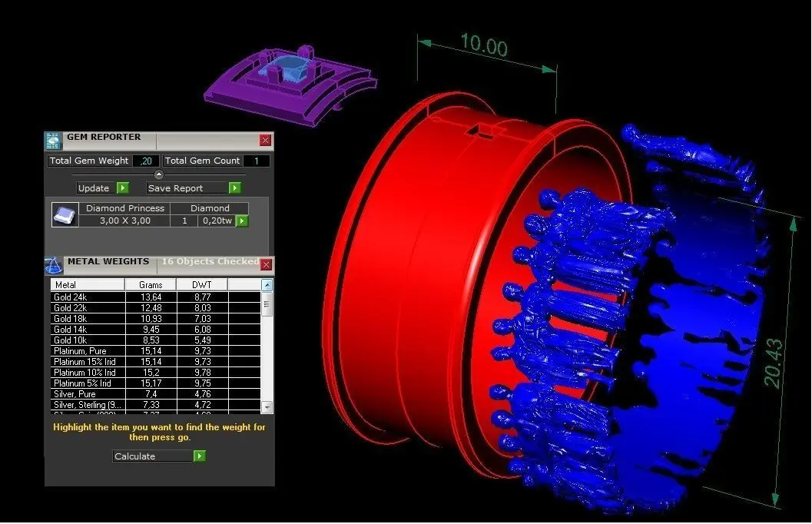Click the metal list scrollbar thumb
This screenshot has width=812, height=524.
click(x=267, y=304)
